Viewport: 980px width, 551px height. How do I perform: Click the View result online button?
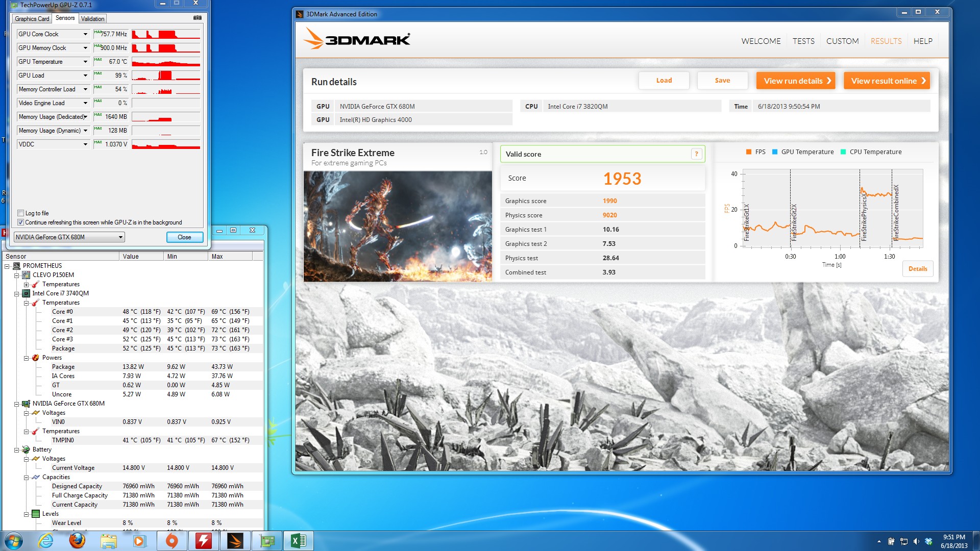[x=887, y=81]
